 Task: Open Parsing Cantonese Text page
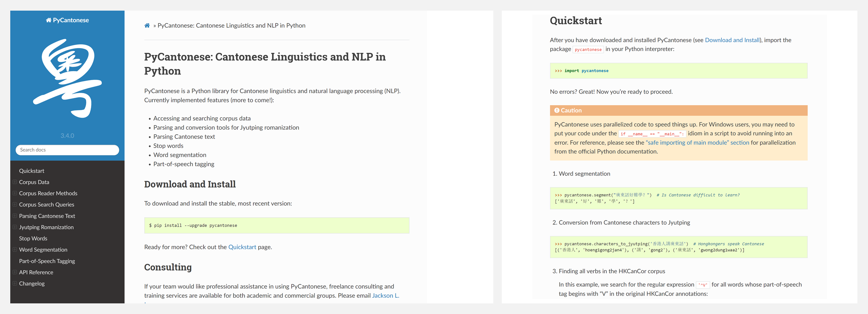[47, 216]
